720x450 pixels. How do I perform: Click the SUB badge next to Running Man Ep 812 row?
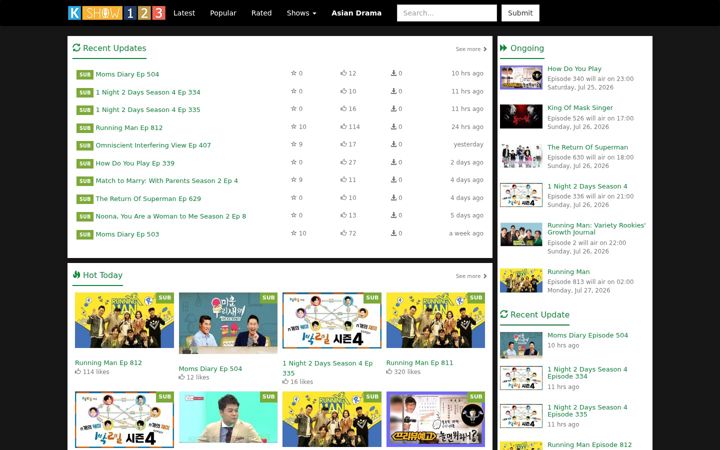pos(84,128)
